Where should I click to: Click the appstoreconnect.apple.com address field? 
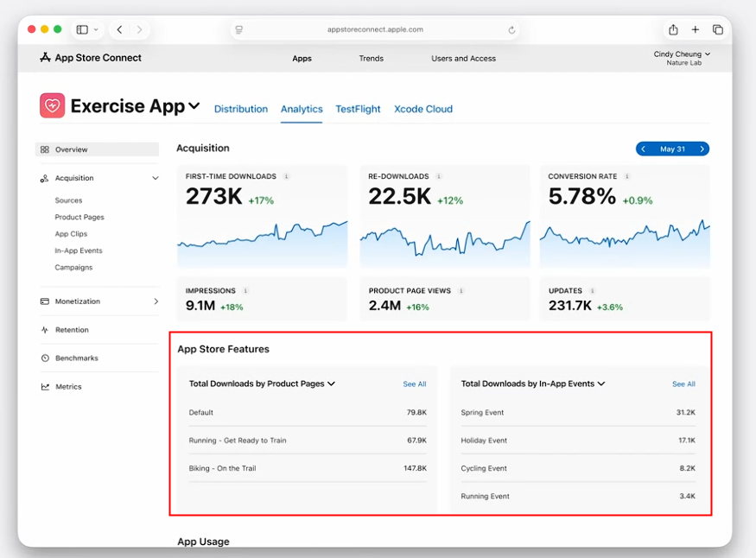[375, 30]
